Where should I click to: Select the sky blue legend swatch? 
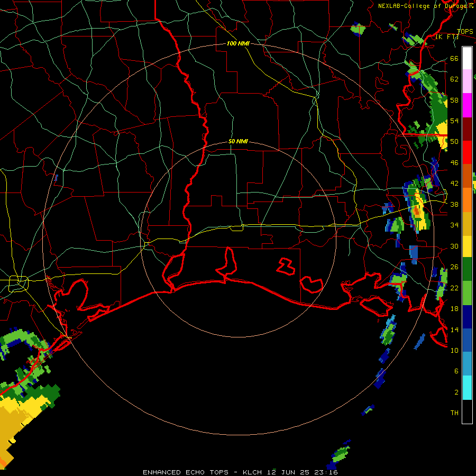pos(467,364)
